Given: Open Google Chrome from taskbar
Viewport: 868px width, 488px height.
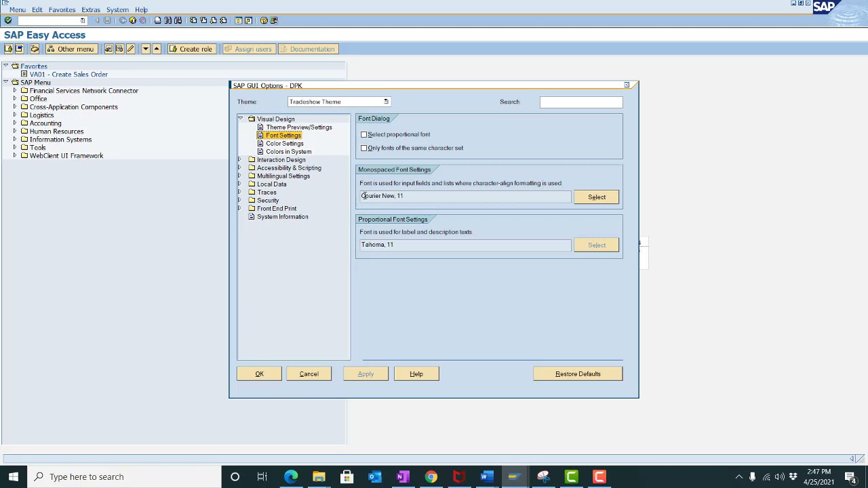Looking at the screenshot, I should [431, 476].
